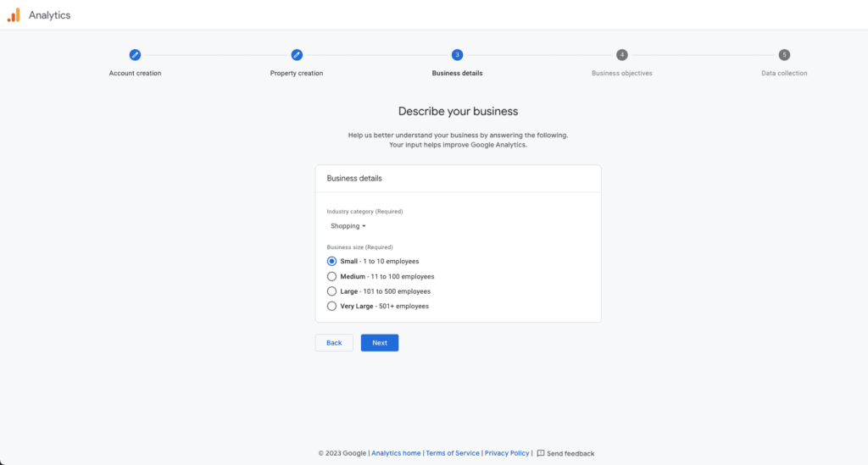Image resolution: width=868 pixels, height=465 pixels.
Task: Click the blue Next button
Action: [380, 343]
